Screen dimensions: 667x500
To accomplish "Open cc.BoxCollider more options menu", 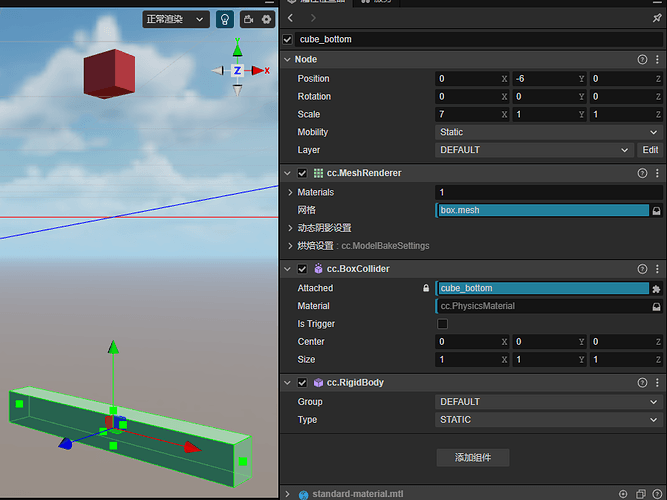I will click(658, 269).
